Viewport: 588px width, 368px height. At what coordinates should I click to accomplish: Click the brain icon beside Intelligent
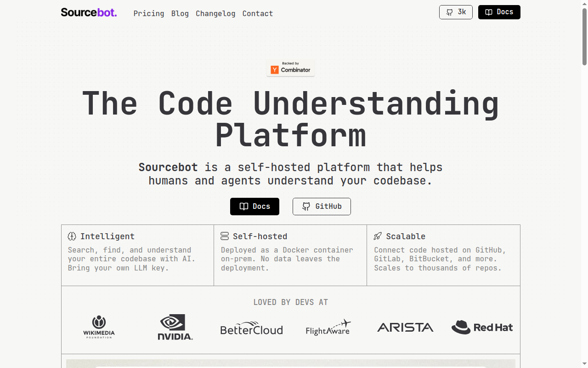pos(72,236)
